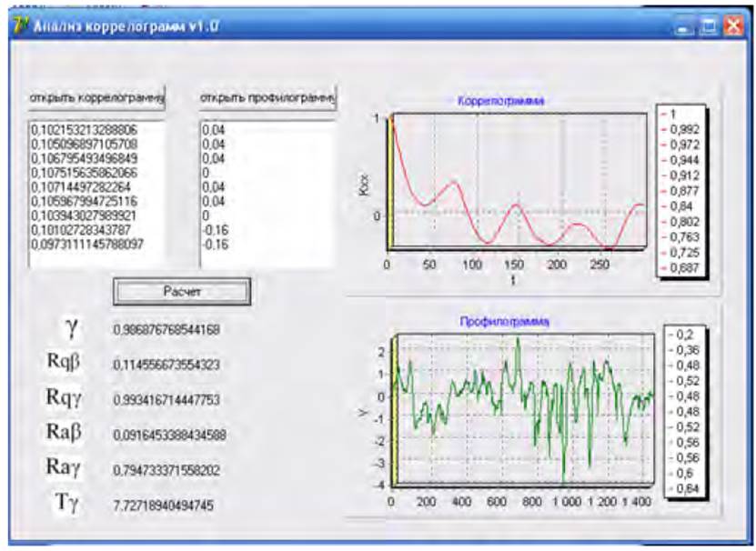Select the 0,0973111145788097 list entry

point(86,245)
